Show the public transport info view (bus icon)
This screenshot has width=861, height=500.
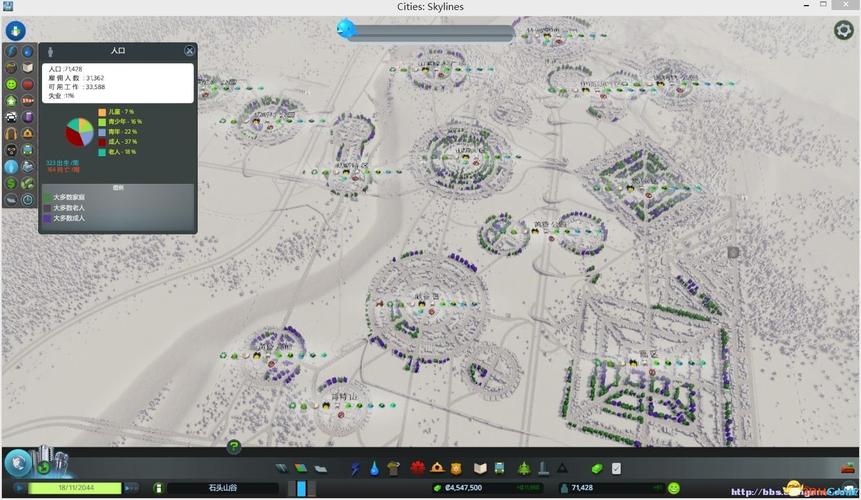pyautogui.click(x=27, y=150)
